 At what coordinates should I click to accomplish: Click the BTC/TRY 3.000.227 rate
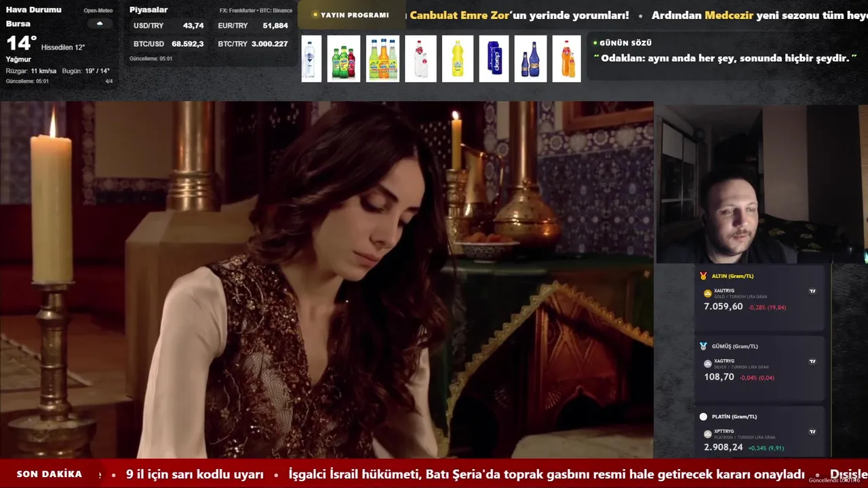coord(253,44)
